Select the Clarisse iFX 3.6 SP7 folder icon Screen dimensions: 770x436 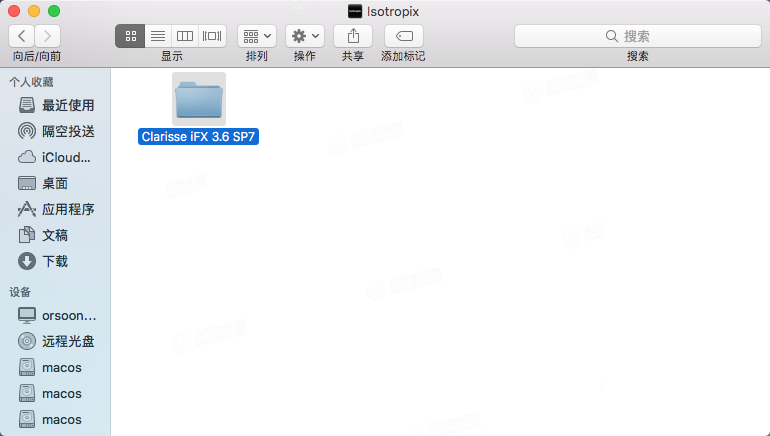[x=199, y=99]
